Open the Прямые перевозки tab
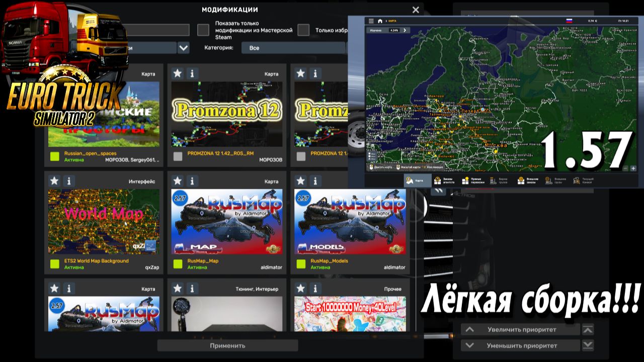Viewport: 644px width, 362px height. click(473, 180)
